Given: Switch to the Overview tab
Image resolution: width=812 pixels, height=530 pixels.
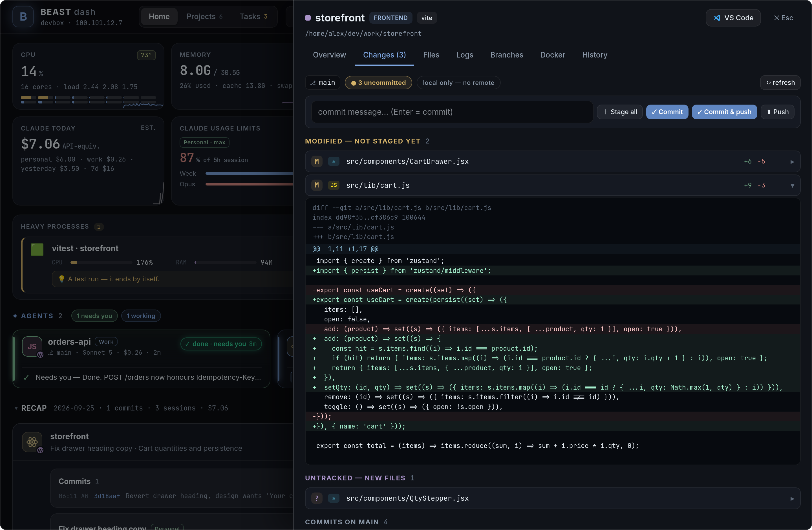Looking at the screenshot, I should click(329, 55).
